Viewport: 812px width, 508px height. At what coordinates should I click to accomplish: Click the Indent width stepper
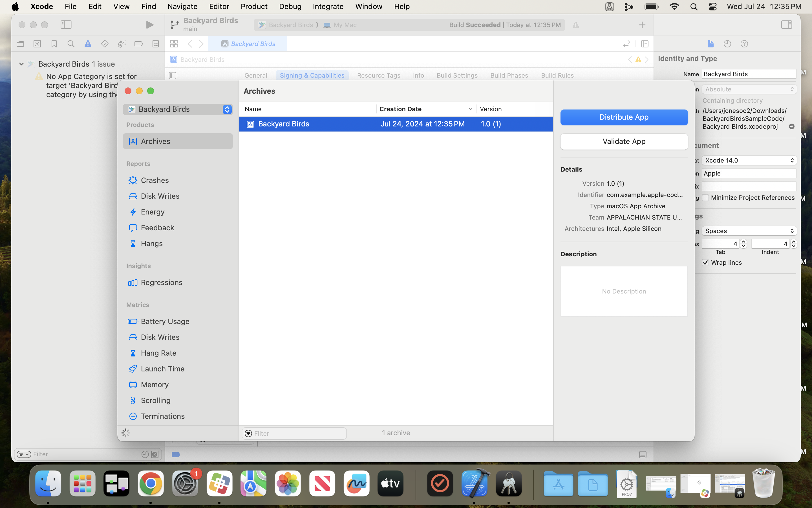point(793,244)
